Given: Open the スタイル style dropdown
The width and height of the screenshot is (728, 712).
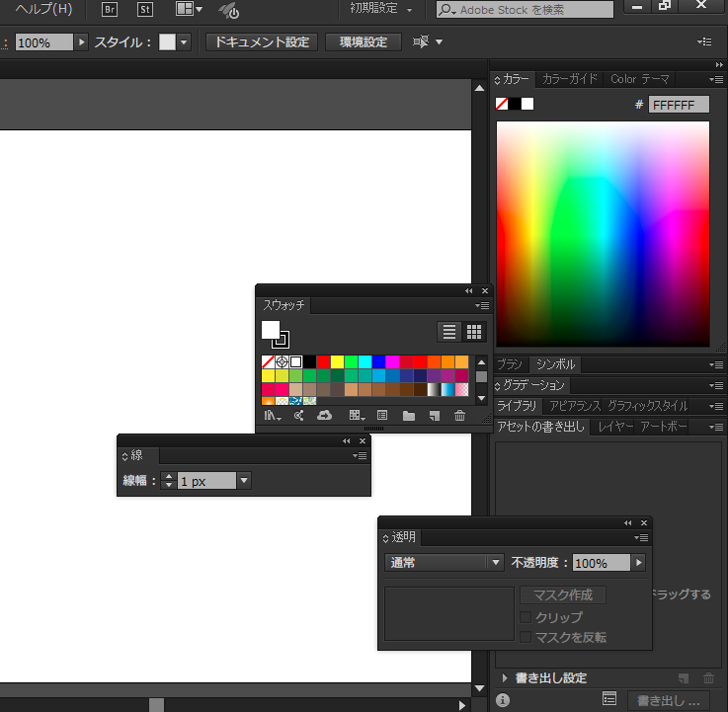Looking at the screenshot, I should [x=184, y=42].
